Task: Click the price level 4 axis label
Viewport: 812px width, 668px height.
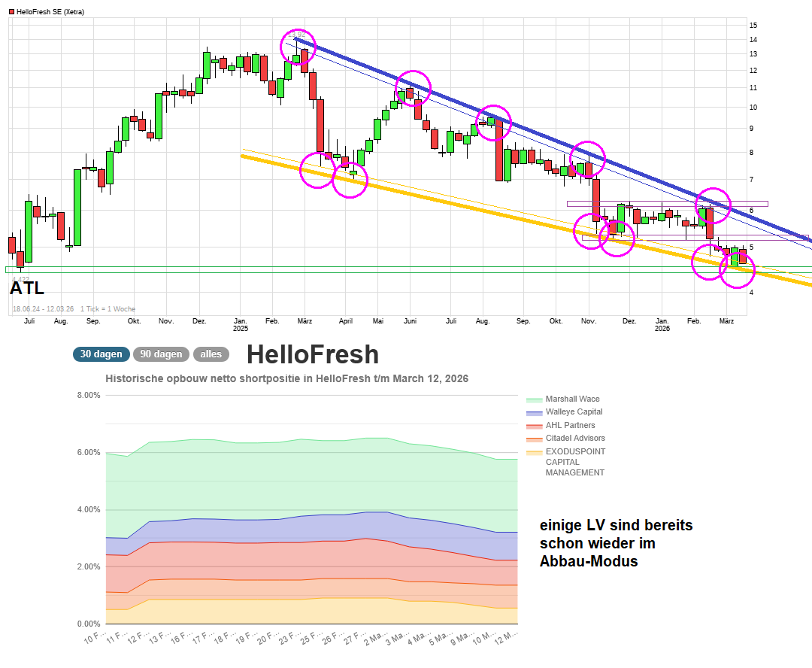Action: [751, 293]
